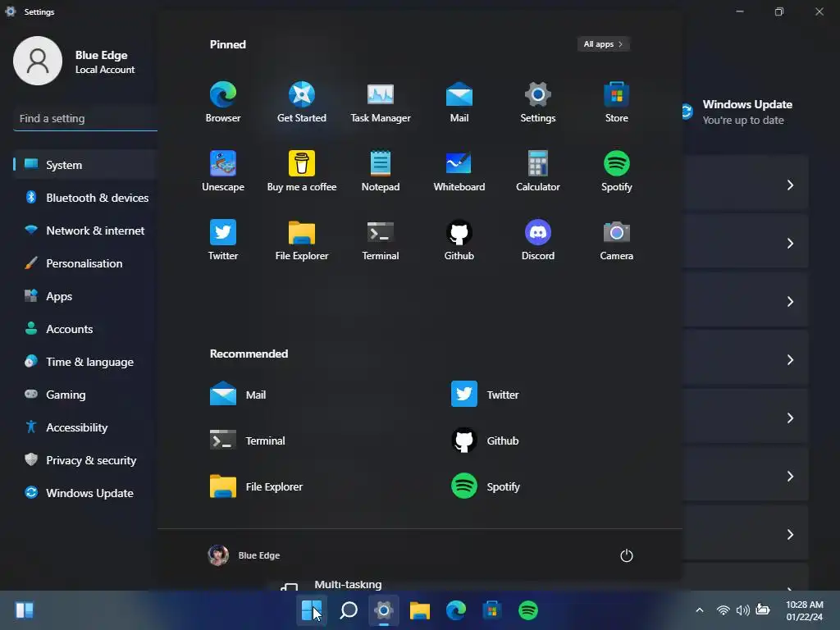Click Blue Edge Local Account avatar in Settings
This screenshot has height=630, width=840.
tap(38, 61)
